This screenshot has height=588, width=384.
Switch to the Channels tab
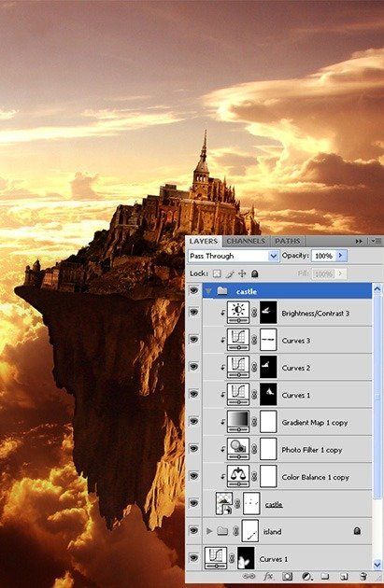tap(247, 241)
